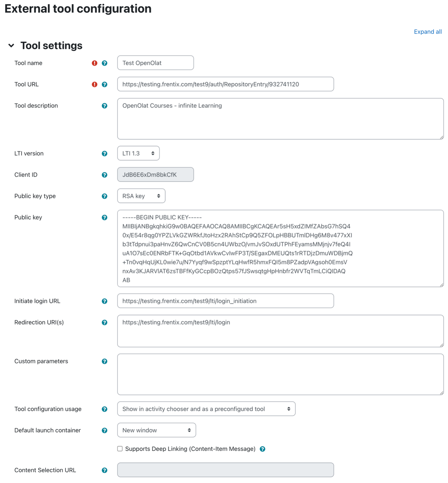Screen dimensions: 448x483
Task: Click the Initiate login URL field
Action: coord(226,301)
